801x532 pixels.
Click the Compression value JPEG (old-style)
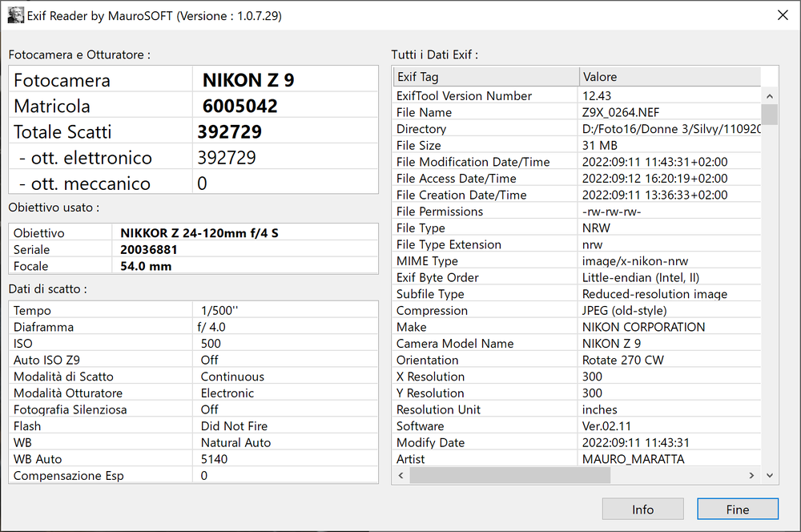tap(624, 311)
